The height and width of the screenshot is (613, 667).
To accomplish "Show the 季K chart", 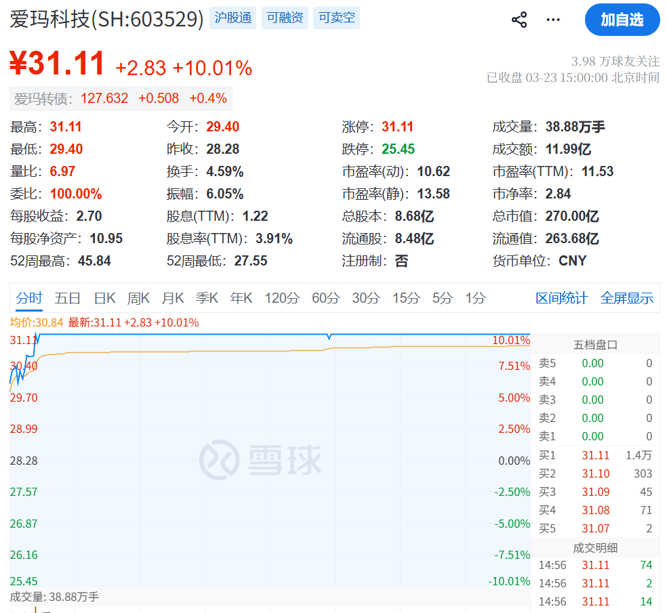I will pos(207,298).
